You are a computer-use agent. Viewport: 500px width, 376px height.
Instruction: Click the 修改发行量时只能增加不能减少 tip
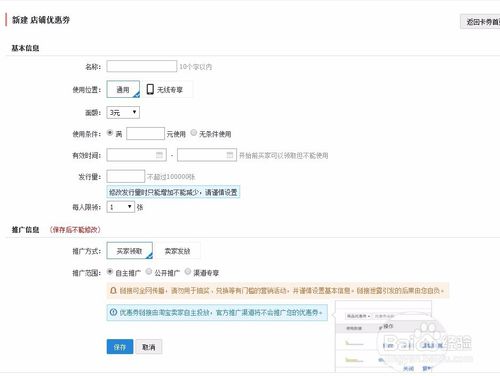click(173, 192)
